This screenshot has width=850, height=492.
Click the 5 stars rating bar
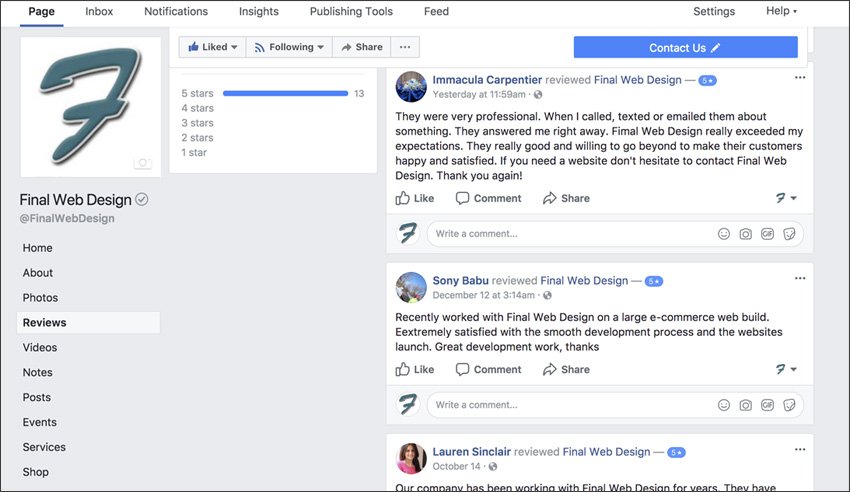285,93
